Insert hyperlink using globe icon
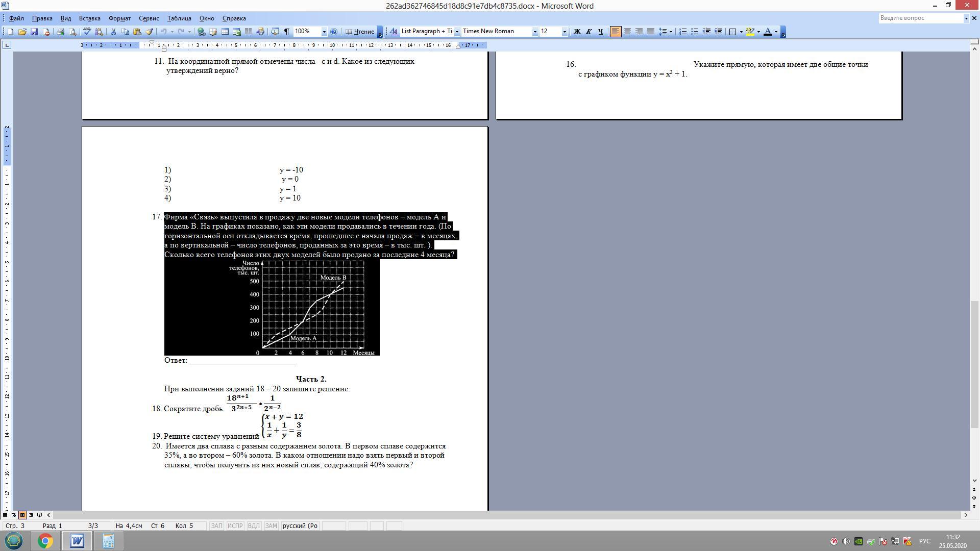The image size is (980, 551). tap(201, 32)
